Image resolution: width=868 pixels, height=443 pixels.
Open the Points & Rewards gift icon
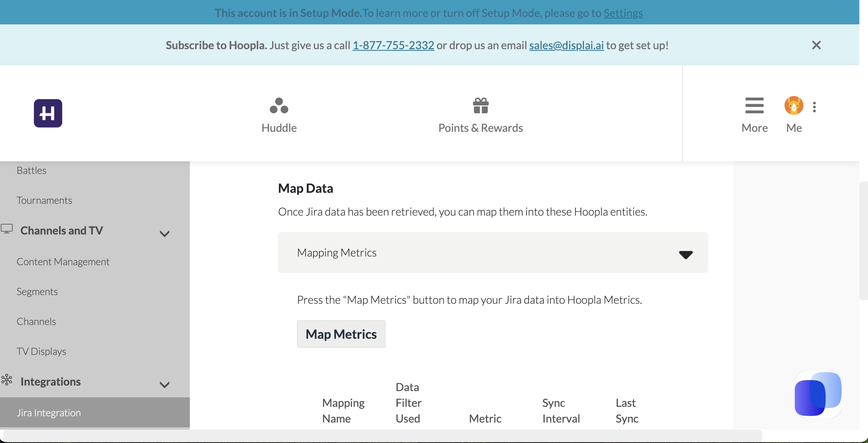tap(480, 105)
